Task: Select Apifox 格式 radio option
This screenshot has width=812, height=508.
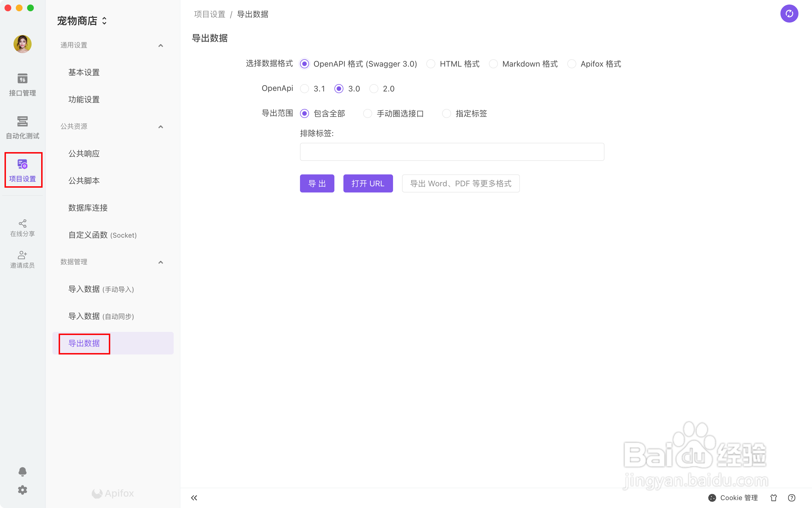Action: click(x=572, y=64)
